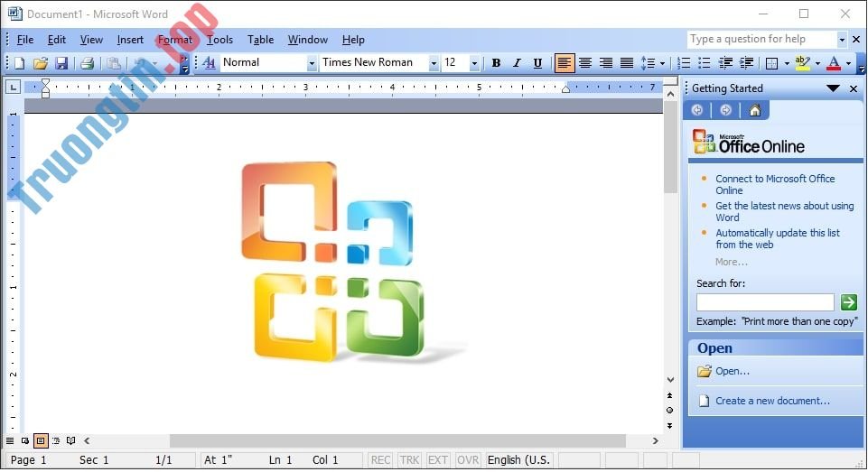Go to task pane Home

[754, 111]
